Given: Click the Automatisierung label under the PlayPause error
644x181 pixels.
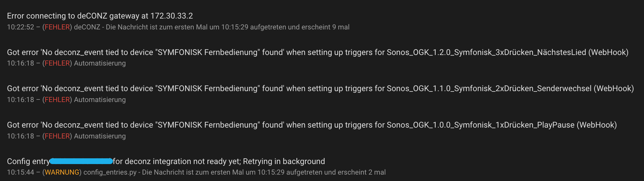Looking at the screenshot, I should click(x=100, y=136).
